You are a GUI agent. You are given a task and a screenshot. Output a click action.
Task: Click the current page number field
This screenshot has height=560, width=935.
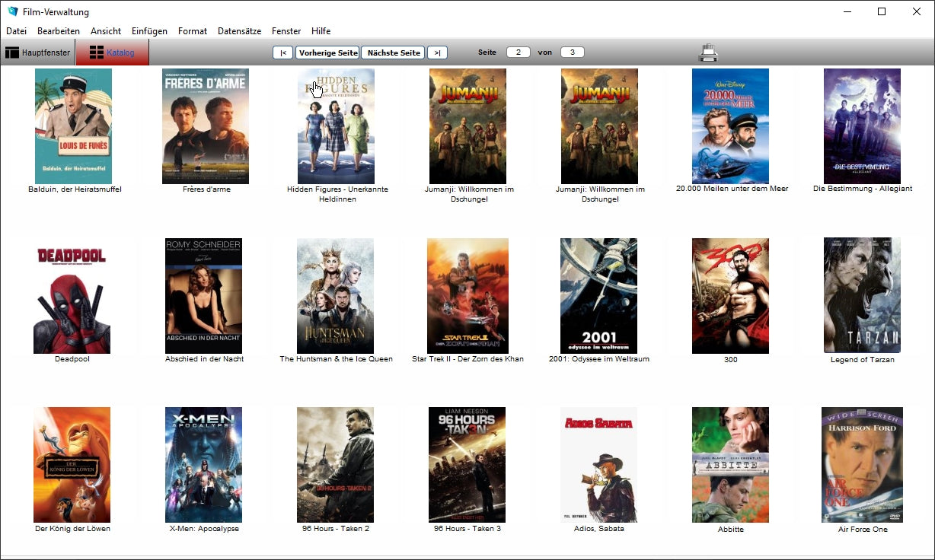pyautogui.click(x=518, y=52)
